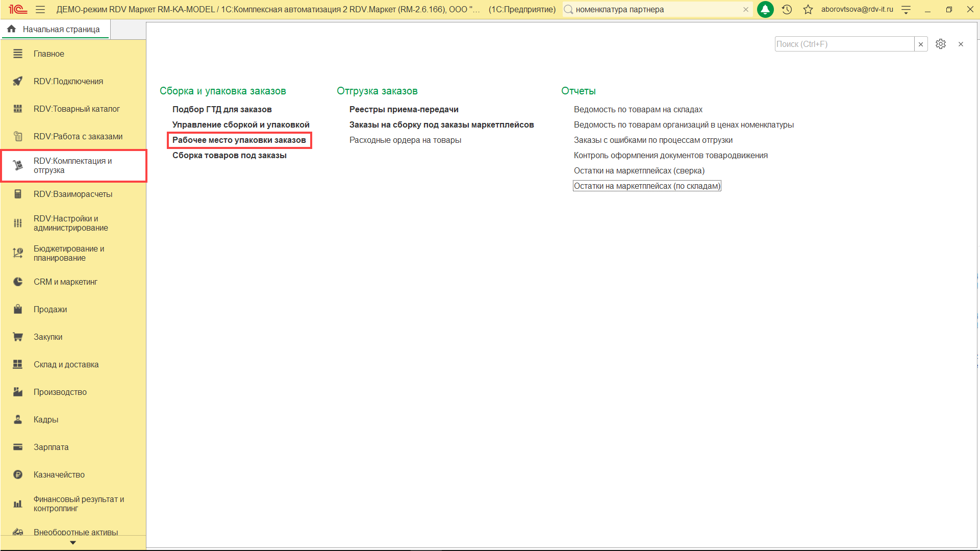980x551 pixels.
Task: Open service settings dropdown next to username
Action: point(906,9)
